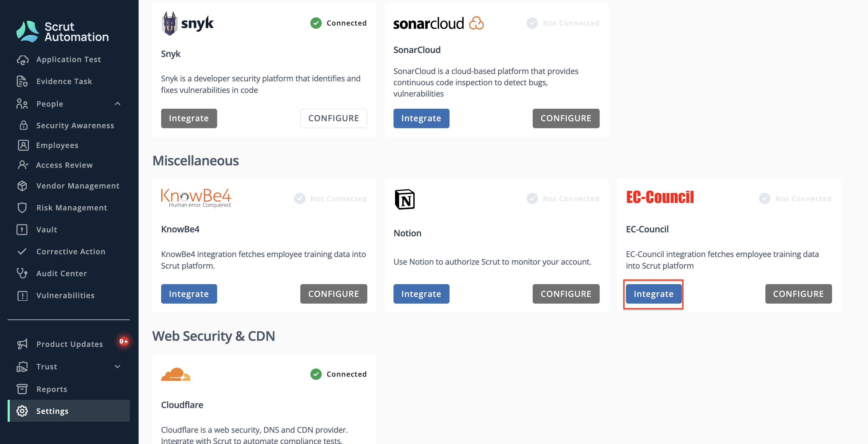Click the Vulnerabilities alert icon
This screenshot has width=868, height=444.
point(22,295)
